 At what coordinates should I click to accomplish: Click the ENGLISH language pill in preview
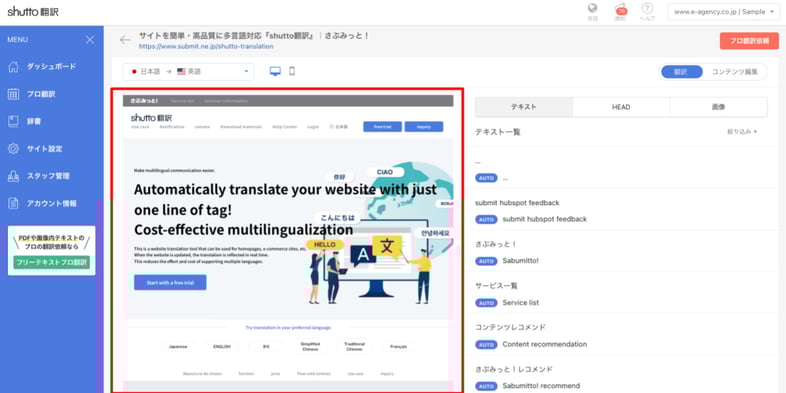[222, 346]
